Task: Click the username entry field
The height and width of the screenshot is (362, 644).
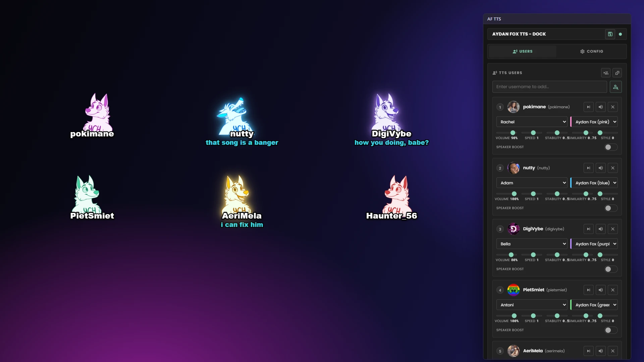Action: point(549,87)
